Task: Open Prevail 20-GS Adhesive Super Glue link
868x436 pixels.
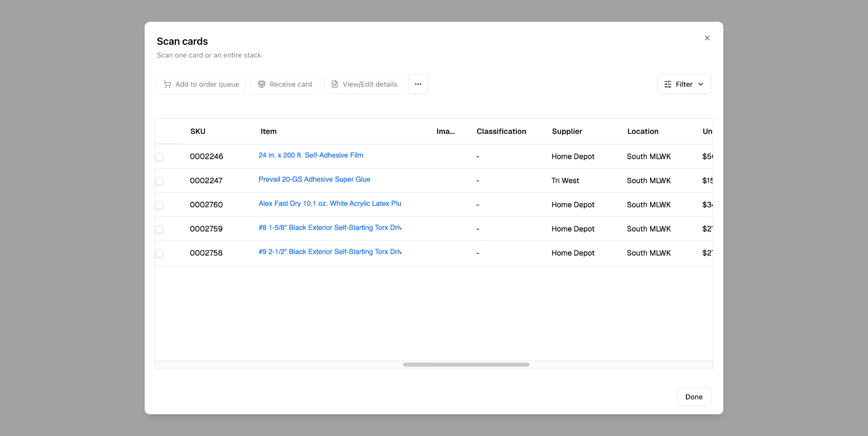Action: (x=314, y=179)
